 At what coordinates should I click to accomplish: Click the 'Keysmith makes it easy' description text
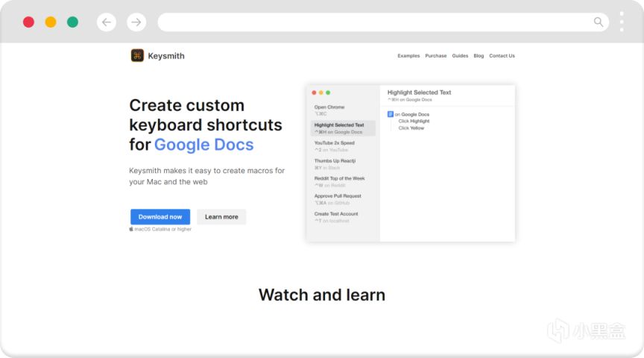coord(206,176)
